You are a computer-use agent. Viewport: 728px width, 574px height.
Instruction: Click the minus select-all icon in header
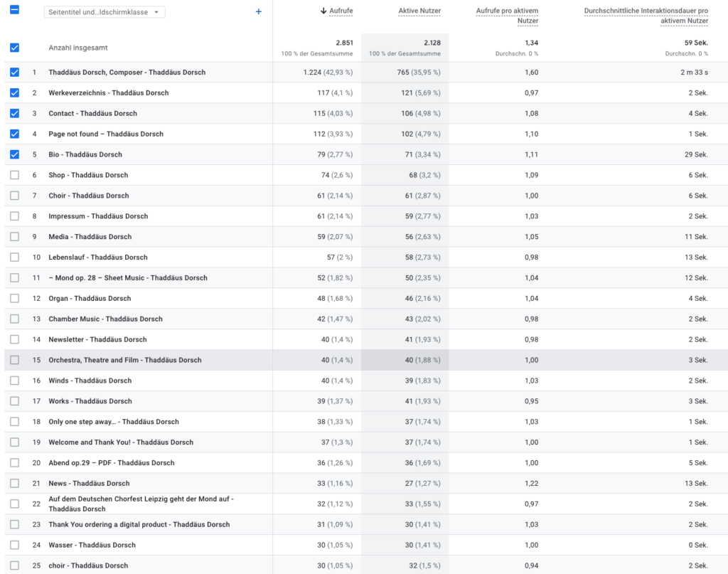click(14, 11)
